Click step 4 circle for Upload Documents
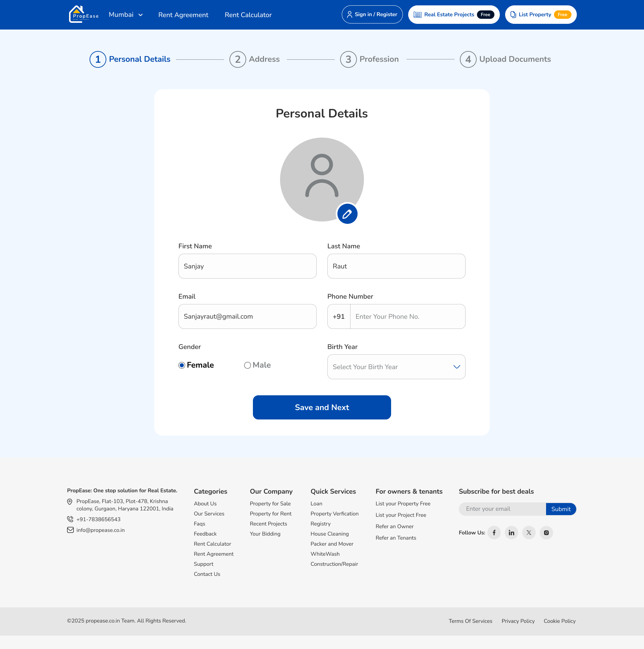 pyautogui.click(x=468, y=59)
